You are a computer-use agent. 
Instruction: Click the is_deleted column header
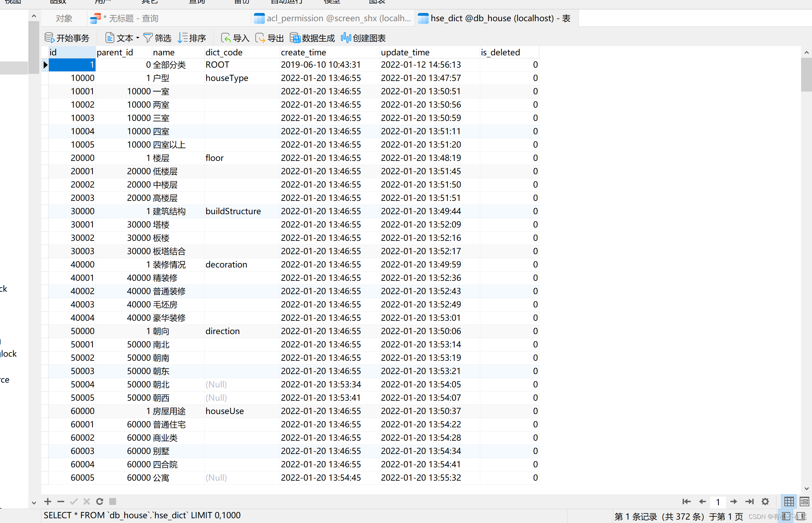[509, 52]
